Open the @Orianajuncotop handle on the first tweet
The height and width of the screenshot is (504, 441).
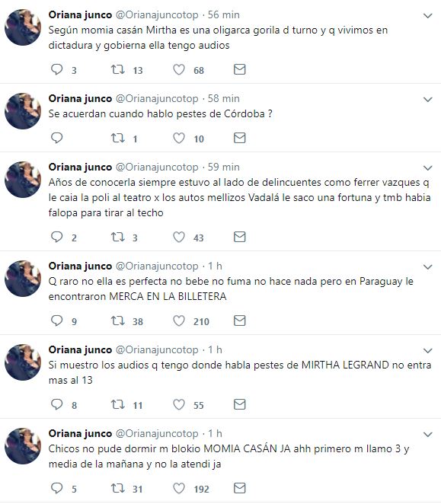pos(157,14)
